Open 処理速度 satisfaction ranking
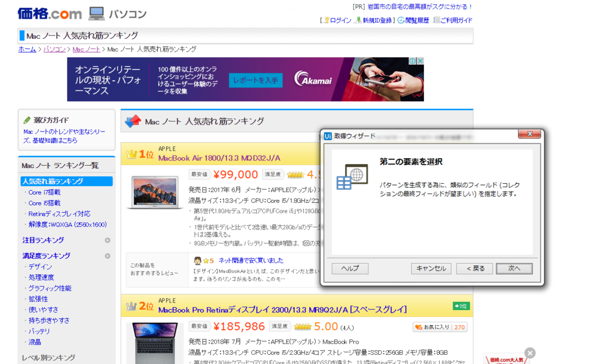 pos(41,278)
